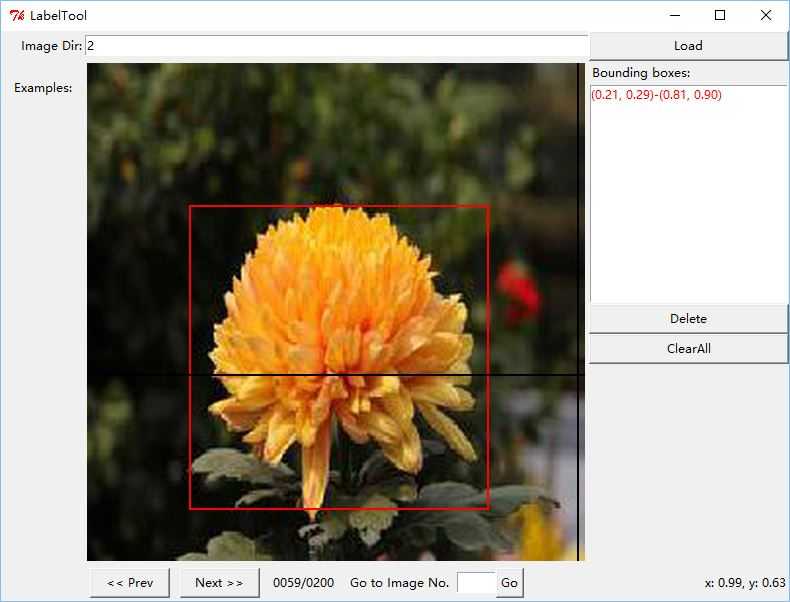
Task: Go to the previous image with Prev
Action: [x=130, y=583]
